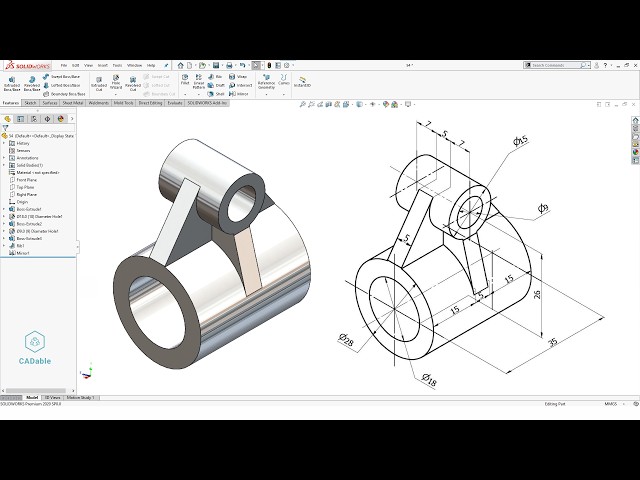640x480 pixels.
Task: Expand the Boss-Extrude1 feature node
Action: tap(4, 209)
